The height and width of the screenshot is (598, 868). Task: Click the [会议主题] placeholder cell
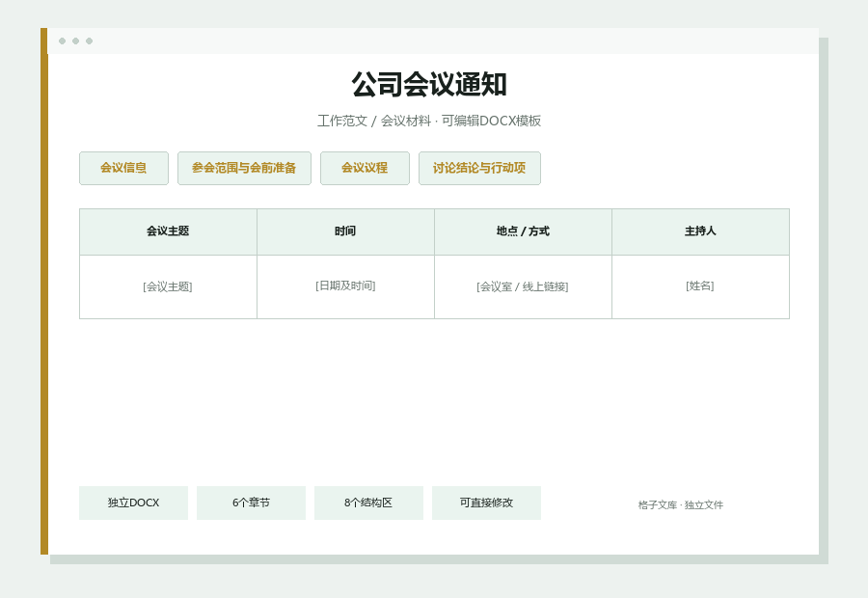tap(168, 286)
